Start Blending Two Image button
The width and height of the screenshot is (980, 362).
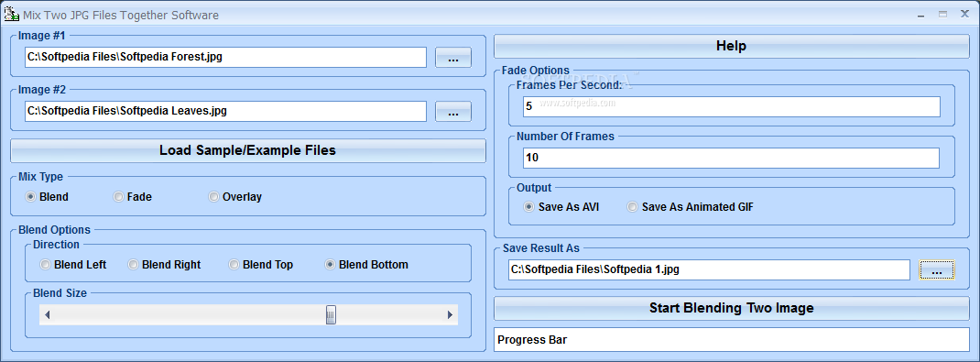(x=731, y=308)
